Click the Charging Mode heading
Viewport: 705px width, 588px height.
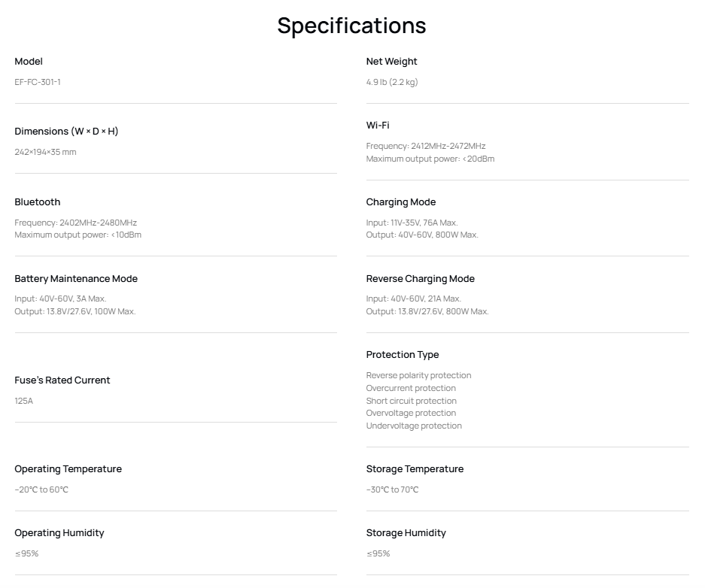click(x=400, y=202)
